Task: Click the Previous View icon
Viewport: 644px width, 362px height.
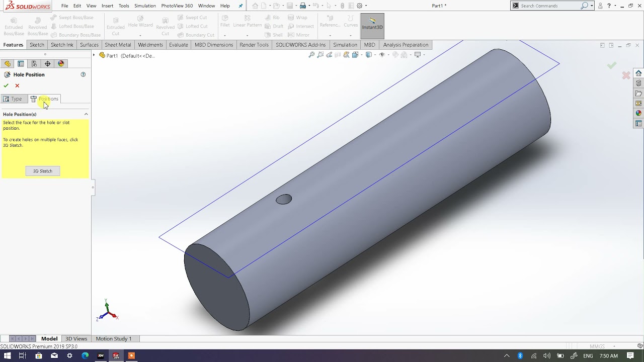Action: tap(329, 55)
